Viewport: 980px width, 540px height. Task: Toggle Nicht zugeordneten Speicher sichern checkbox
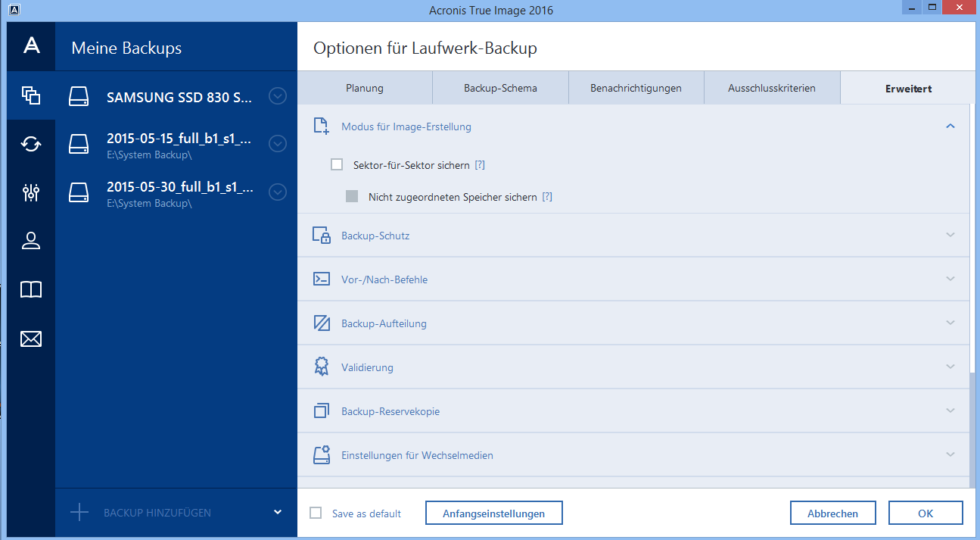pos(352,197)
